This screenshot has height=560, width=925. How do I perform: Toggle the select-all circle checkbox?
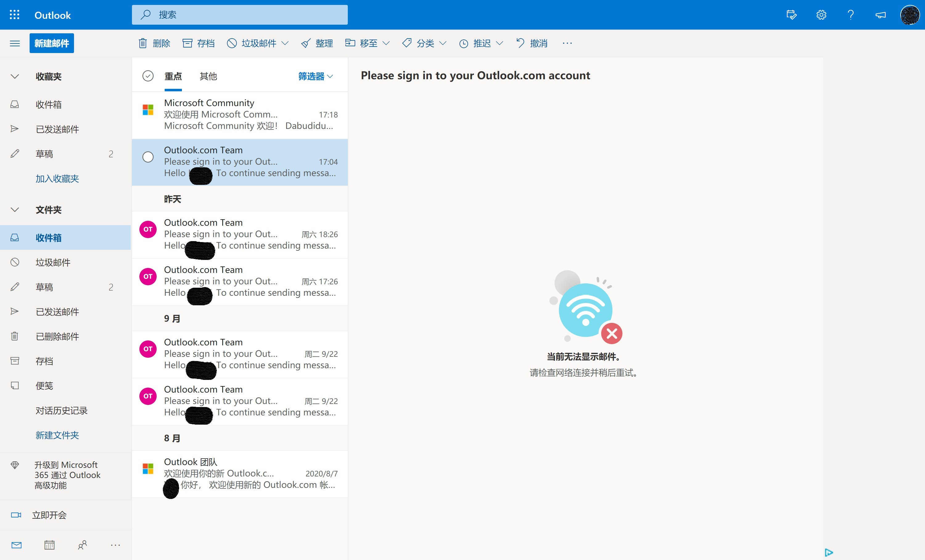pyautogui.click(x=148, y=76)
